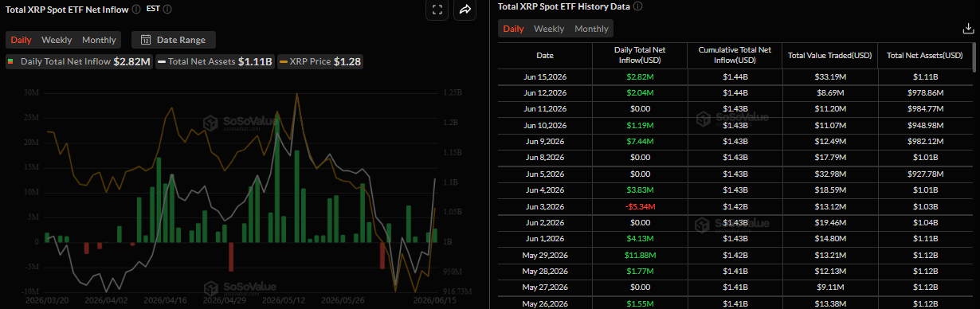
Task: Select the Jun 3,2026 date cell
Action: (545, 206)
